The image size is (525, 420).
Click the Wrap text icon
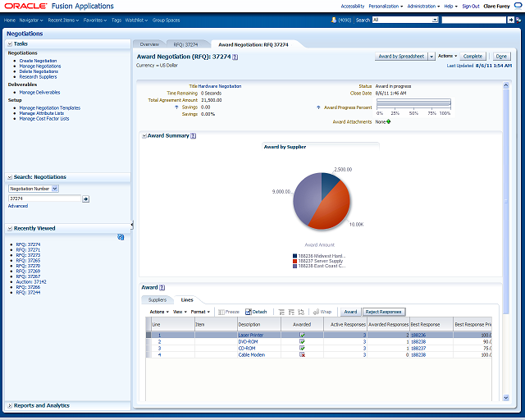(x=316, y=312)
